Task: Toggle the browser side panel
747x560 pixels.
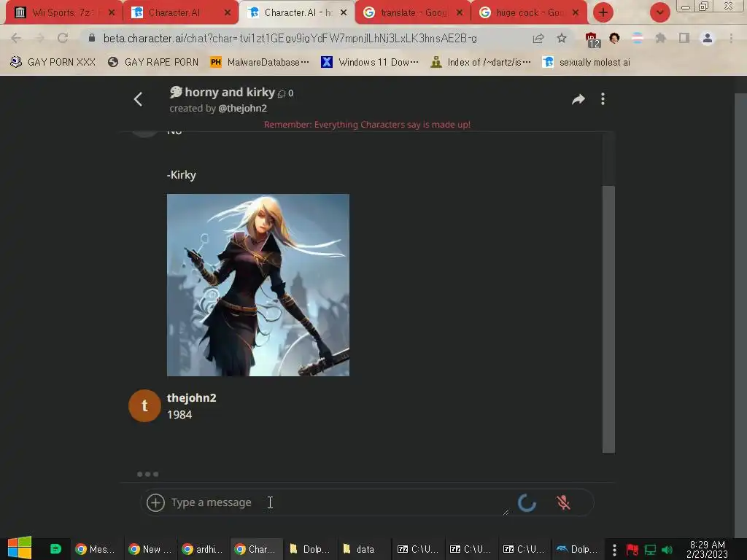Action: [x=684, y=38]
